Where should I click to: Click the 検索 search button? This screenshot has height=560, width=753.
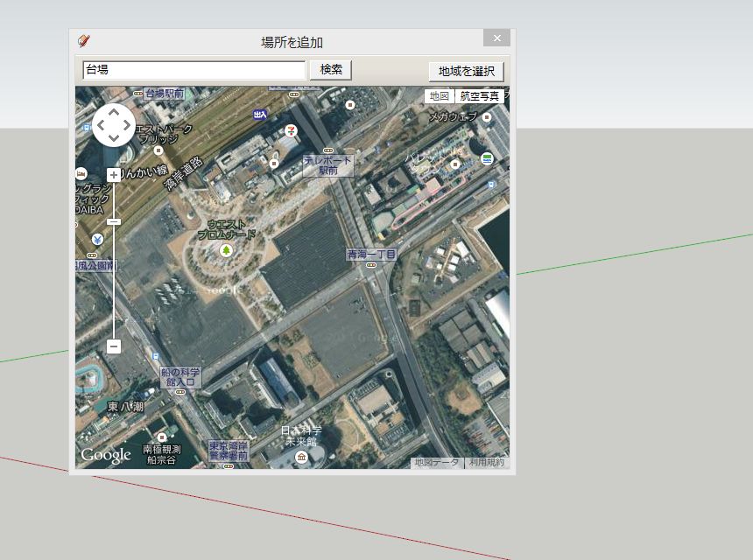[x=331, y=70]
